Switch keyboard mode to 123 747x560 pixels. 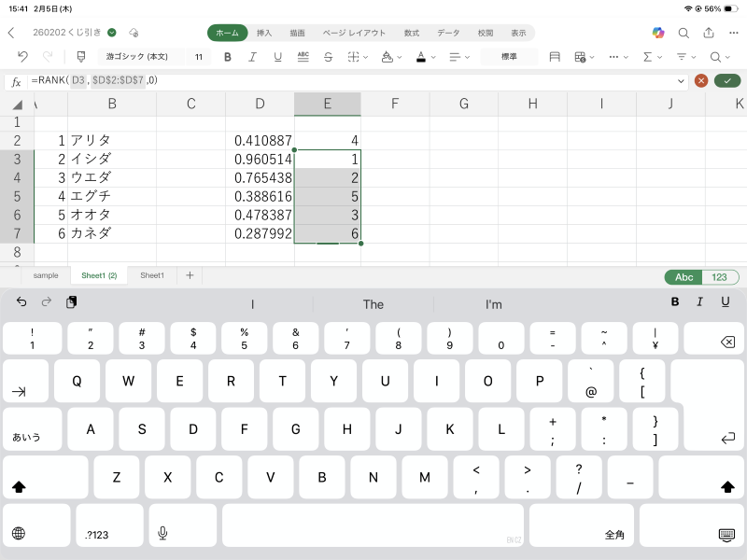pos(720,277)
